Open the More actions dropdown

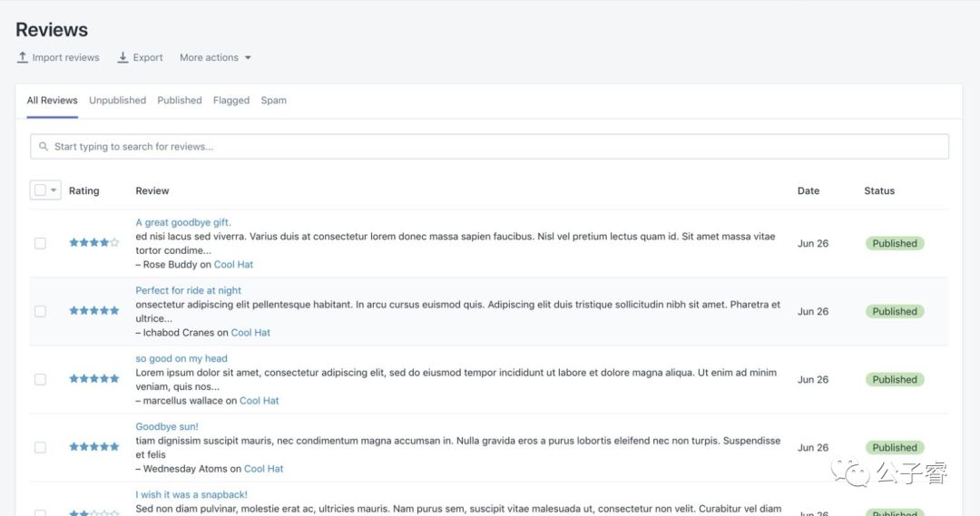pos(215,57)
